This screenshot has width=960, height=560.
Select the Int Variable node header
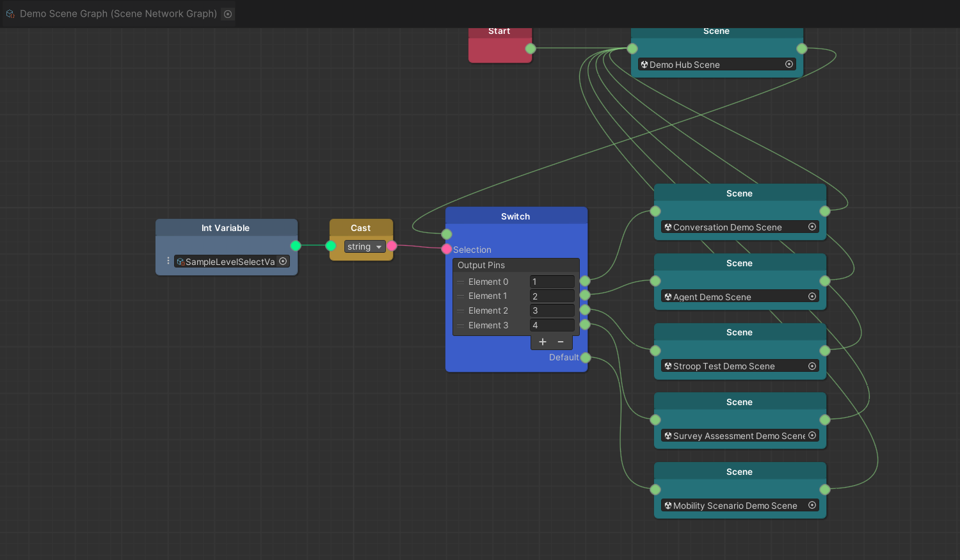[x=226, y=228]
